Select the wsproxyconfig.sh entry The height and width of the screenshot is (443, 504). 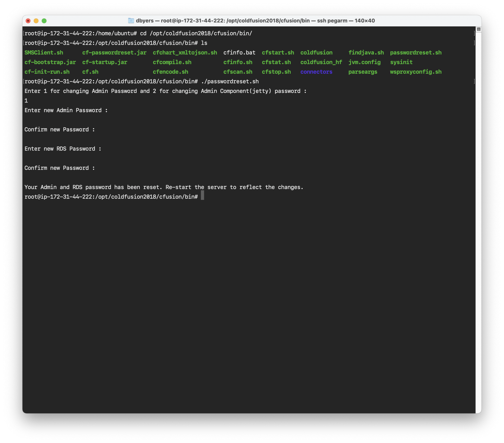pos(416,72)
